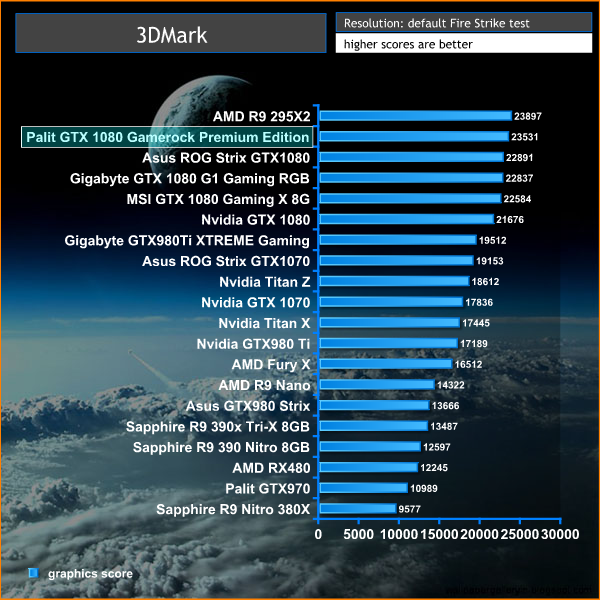Click the score value 19512
The image size is (600, 600).
(x=492, y=240)
